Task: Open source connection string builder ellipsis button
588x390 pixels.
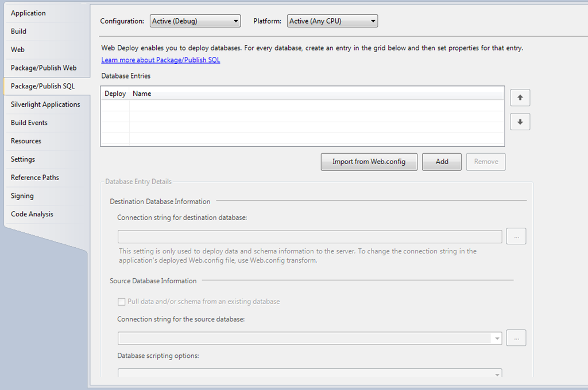Action: [x=516, y=338]
